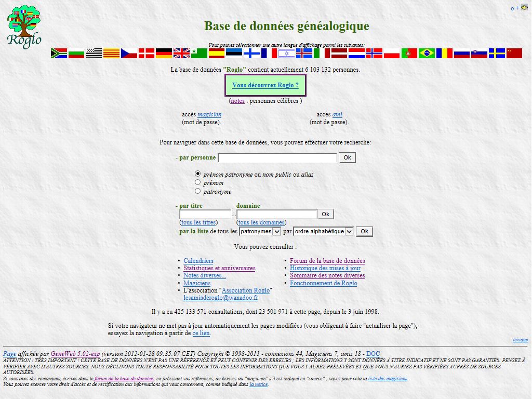Screen dimensions: 532x399
Task: Open the 'GeneWeb 5.02-exp' footer link
Action: (75, 353)
